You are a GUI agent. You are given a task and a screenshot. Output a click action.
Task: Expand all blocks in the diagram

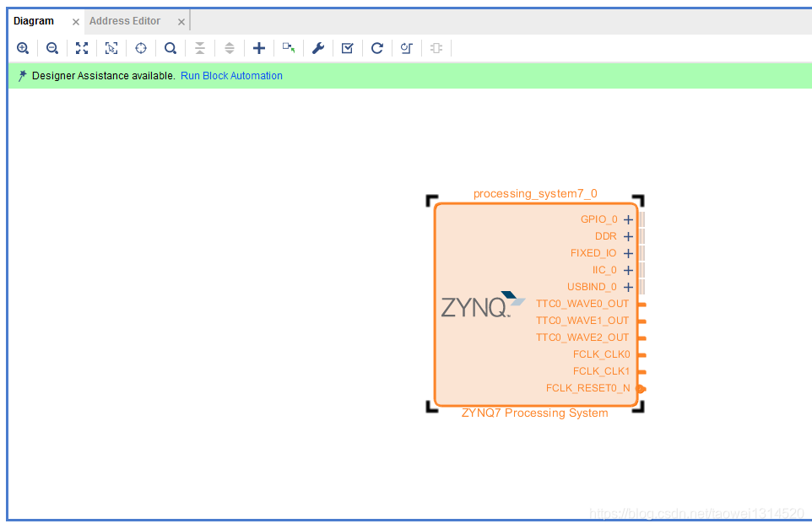(230, 48)
